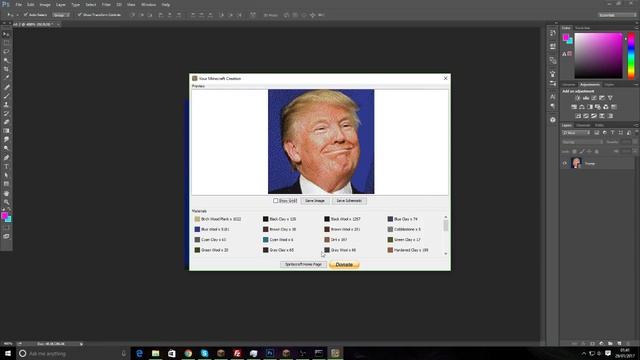The image size is (640, 360).
Task: Select the Hand tool
Action: [x=6, y=193]
